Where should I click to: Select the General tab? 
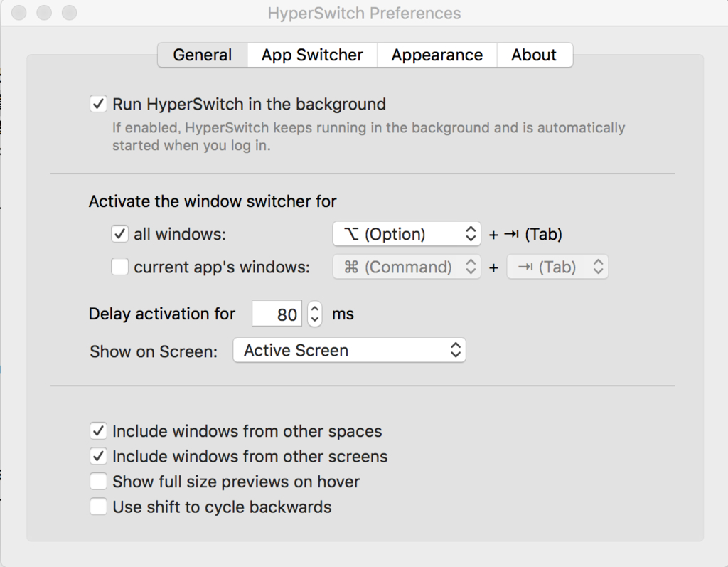click(203, 55)
